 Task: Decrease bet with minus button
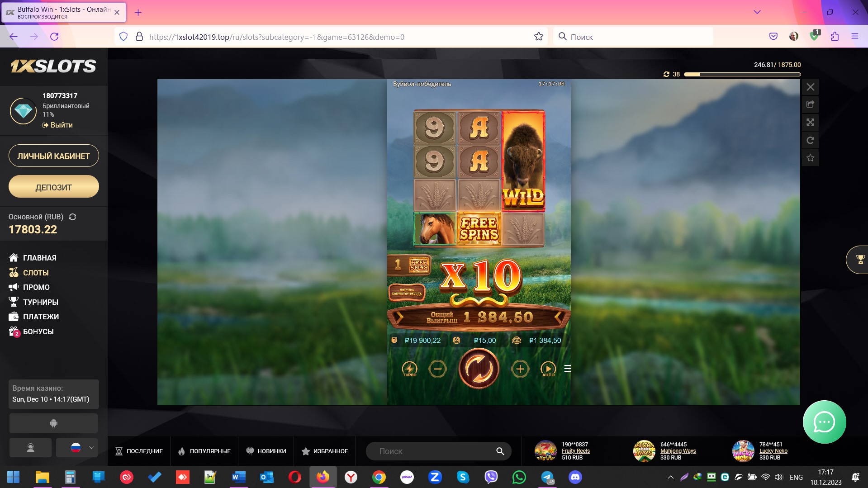point(437,369)
